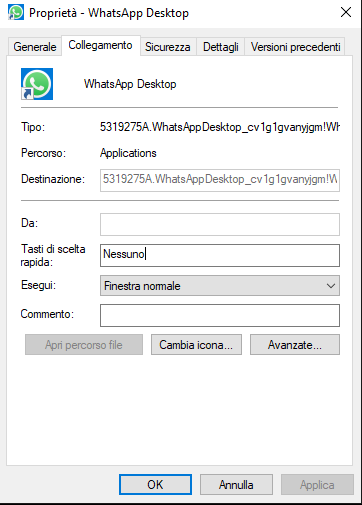Go to the Dettagli tab
The width and height of the screenshot is (362, 505).
click(x=221, y=47)
